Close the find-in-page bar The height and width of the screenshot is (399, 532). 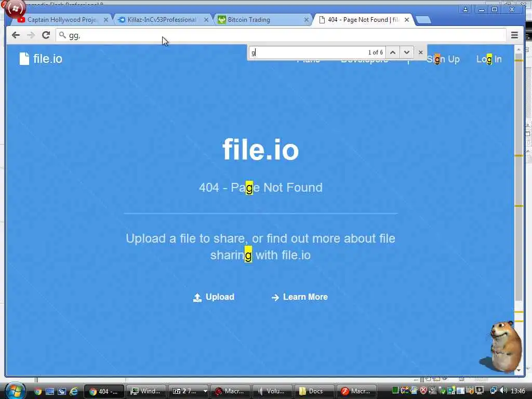[x=421, y=52]
